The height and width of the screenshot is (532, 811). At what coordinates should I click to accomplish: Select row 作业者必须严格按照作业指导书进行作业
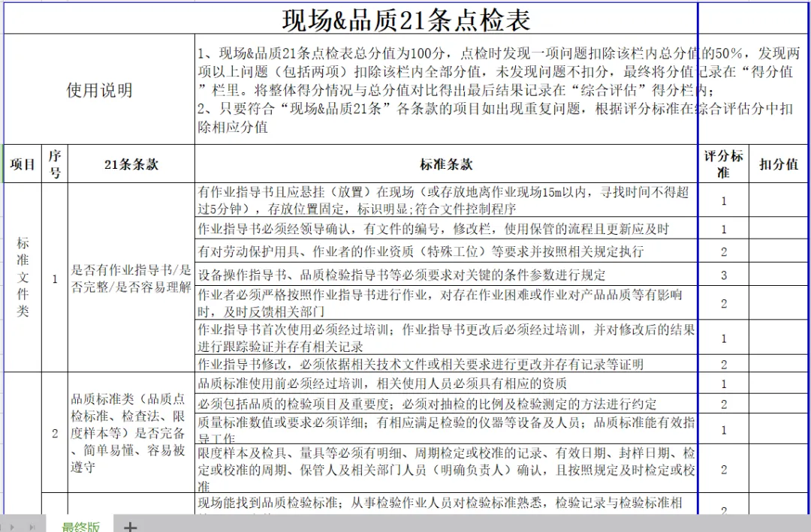coord(446,302)
